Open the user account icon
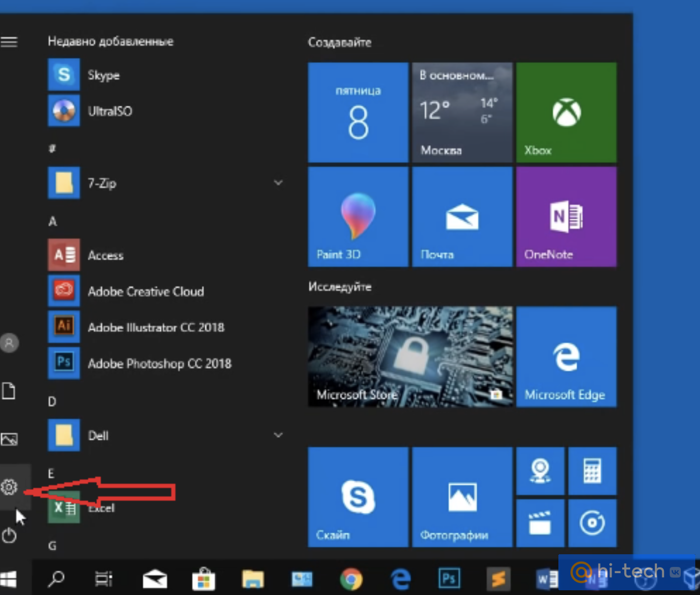 [9, 343]
